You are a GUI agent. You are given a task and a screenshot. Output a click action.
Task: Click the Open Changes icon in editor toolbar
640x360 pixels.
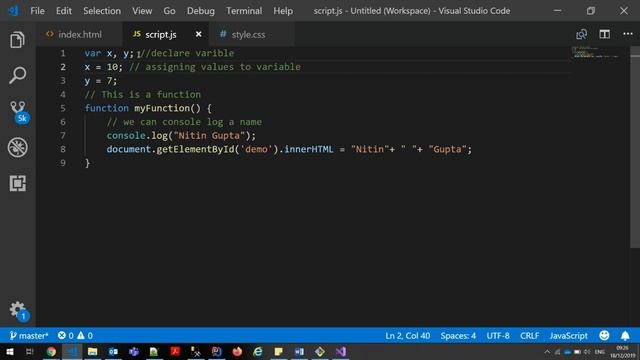pos(581,34)
